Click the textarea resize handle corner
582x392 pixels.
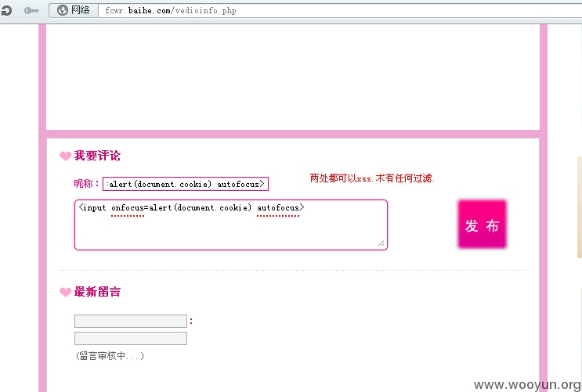(381, 243)
